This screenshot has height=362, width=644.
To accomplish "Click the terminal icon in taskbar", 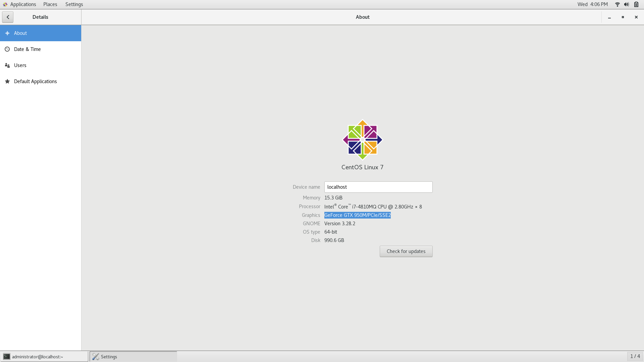I will [7, 357].
